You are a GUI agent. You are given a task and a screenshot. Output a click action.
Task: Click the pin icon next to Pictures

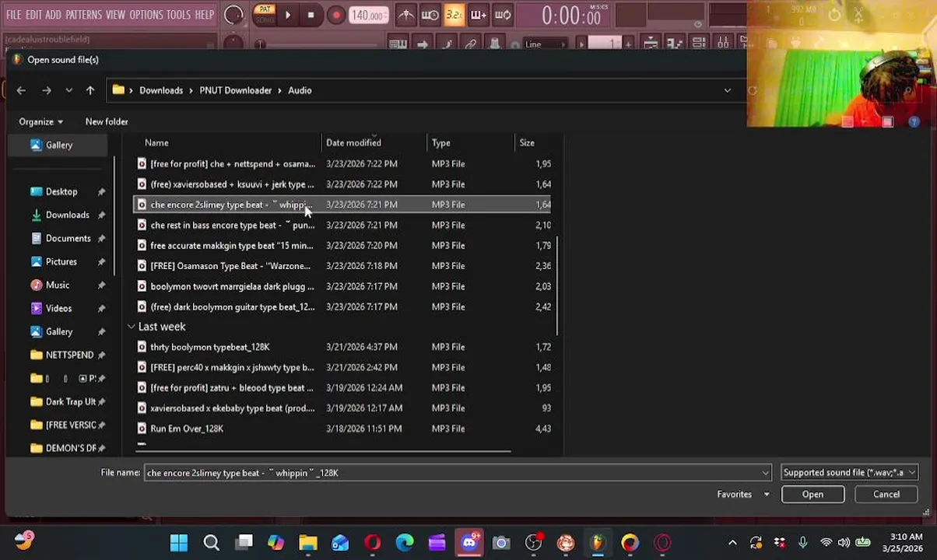[101, 261]
